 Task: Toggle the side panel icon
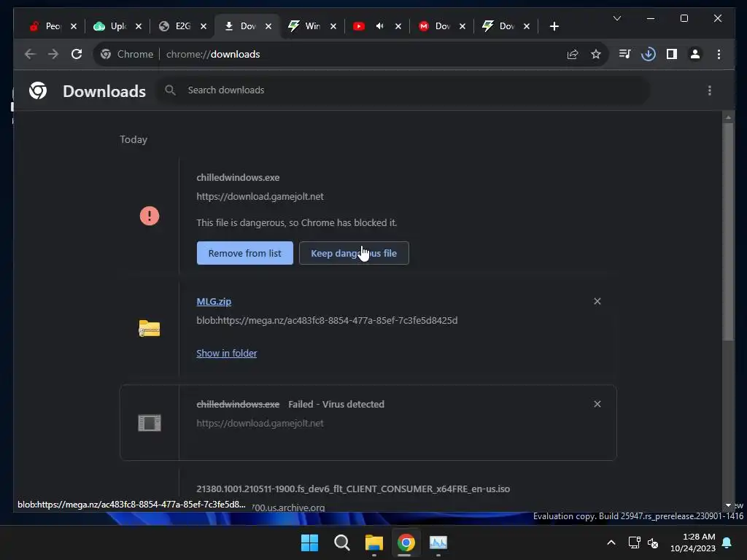click(672, 54)
